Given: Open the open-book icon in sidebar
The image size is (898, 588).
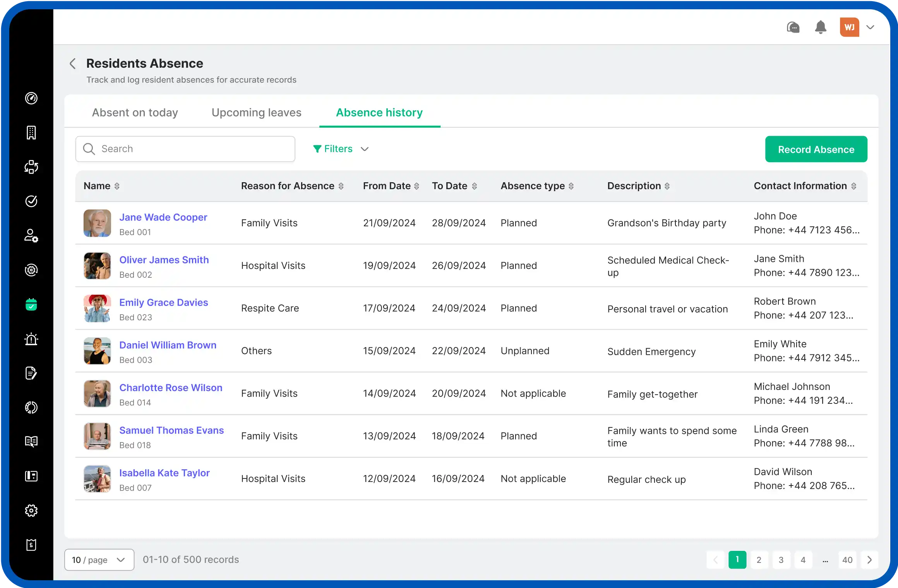Looking at the screenshot, I should [31, 441].
